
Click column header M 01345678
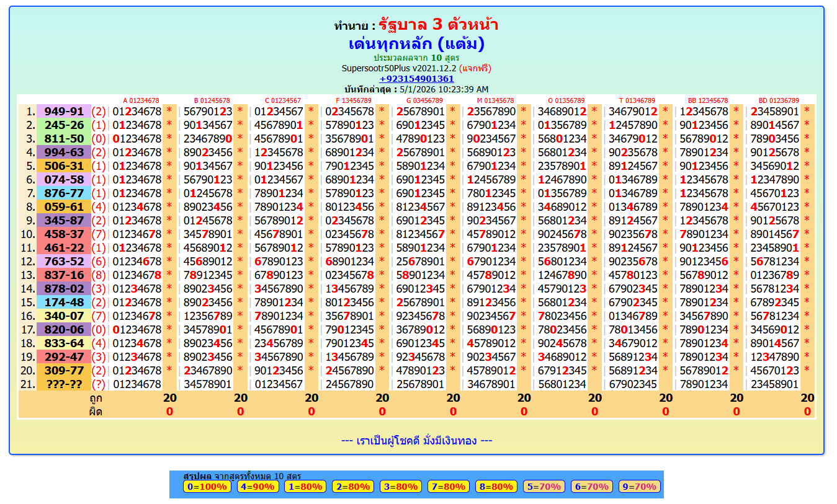(x=495, y=100)
